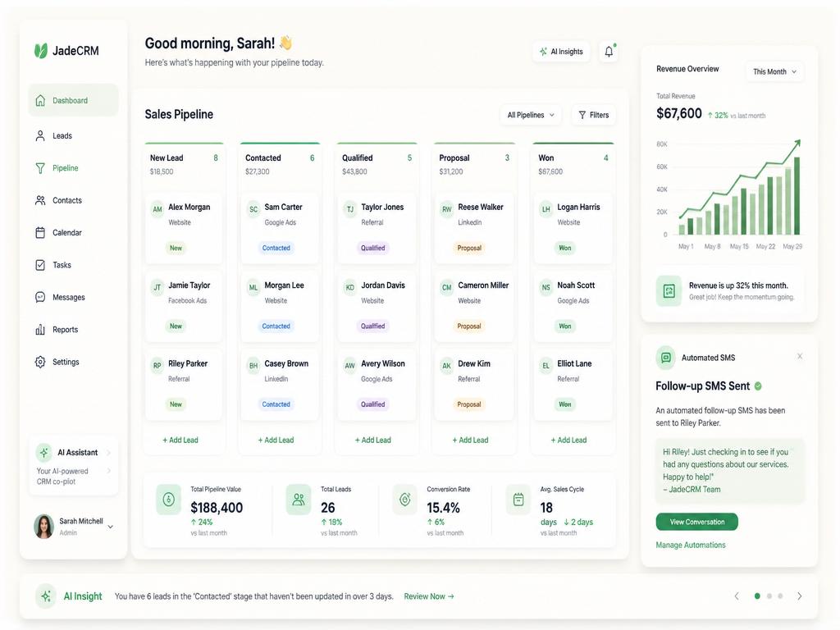The width and height of the screenshot is (840, 630).
Task: Click View Conversation button
Action: coord(696,522)
